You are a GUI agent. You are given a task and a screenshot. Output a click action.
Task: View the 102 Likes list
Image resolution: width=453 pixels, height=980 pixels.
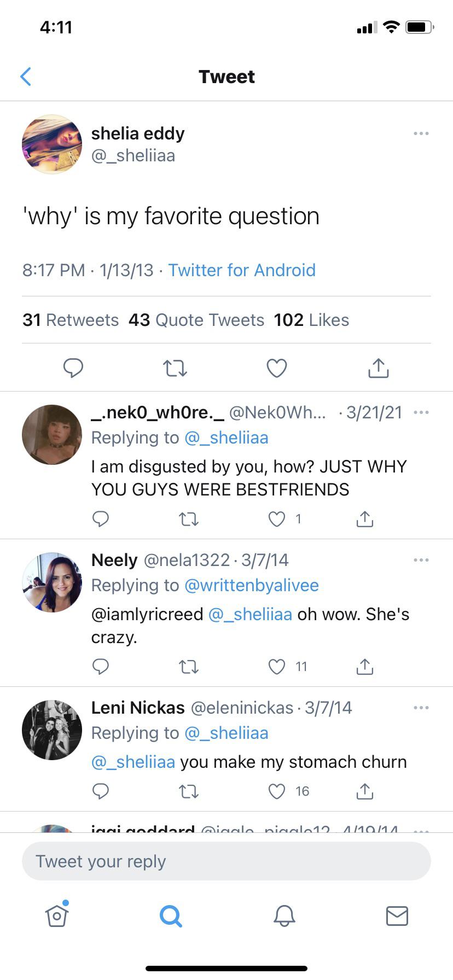pos(311,320)
